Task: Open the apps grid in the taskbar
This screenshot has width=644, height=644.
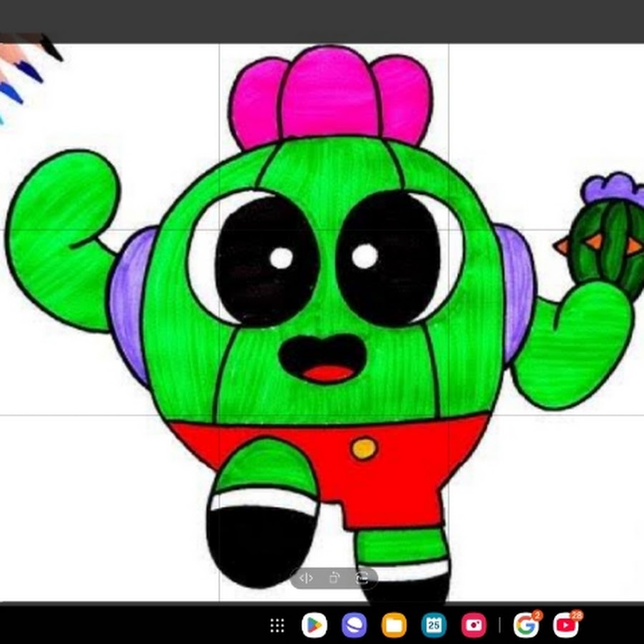Action: pos(277,625)
